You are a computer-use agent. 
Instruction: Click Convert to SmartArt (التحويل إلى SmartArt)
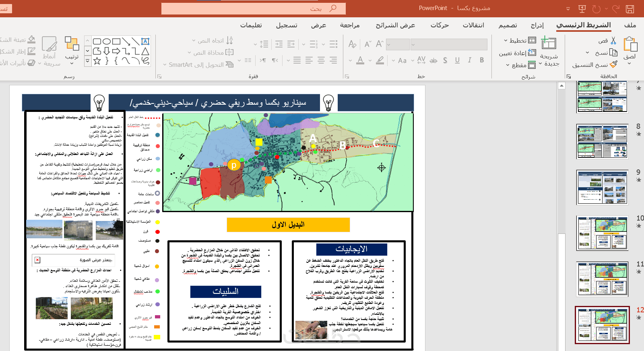pos(198,65)
